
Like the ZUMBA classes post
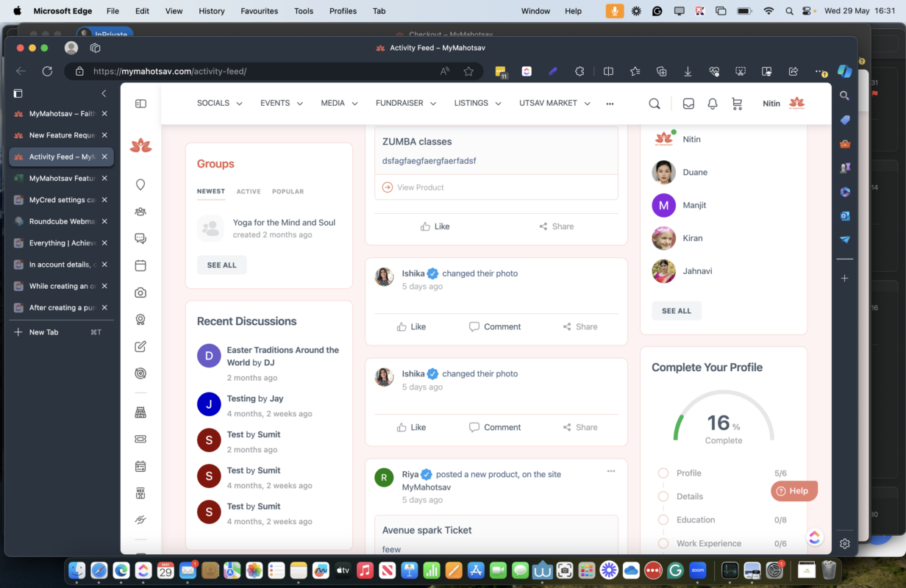(435, 226)
